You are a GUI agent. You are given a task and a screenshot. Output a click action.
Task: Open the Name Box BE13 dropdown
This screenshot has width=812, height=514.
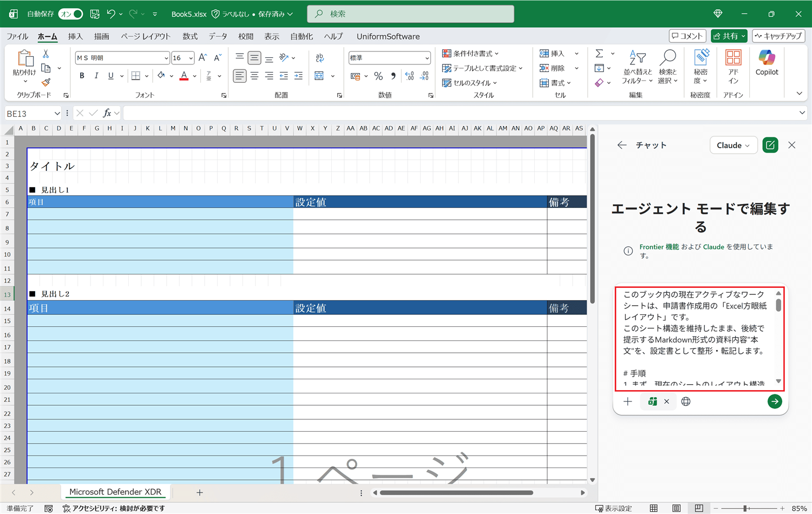pyautogui.click(x=57, y=113)
